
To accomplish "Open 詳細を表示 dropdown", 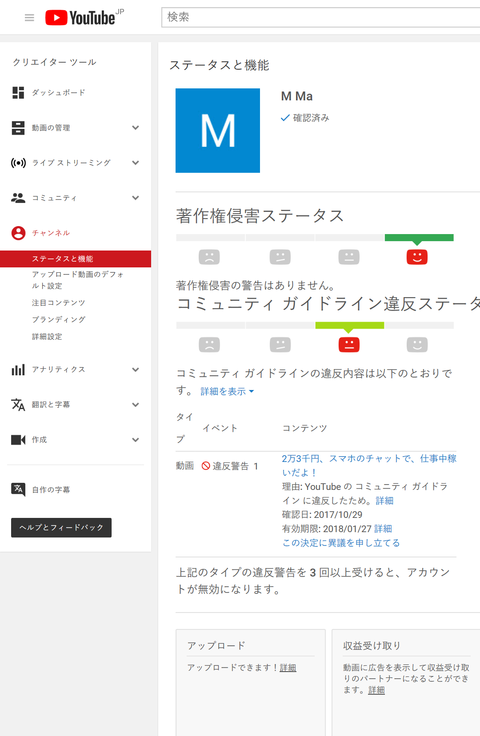I will [x=227, y=391].
